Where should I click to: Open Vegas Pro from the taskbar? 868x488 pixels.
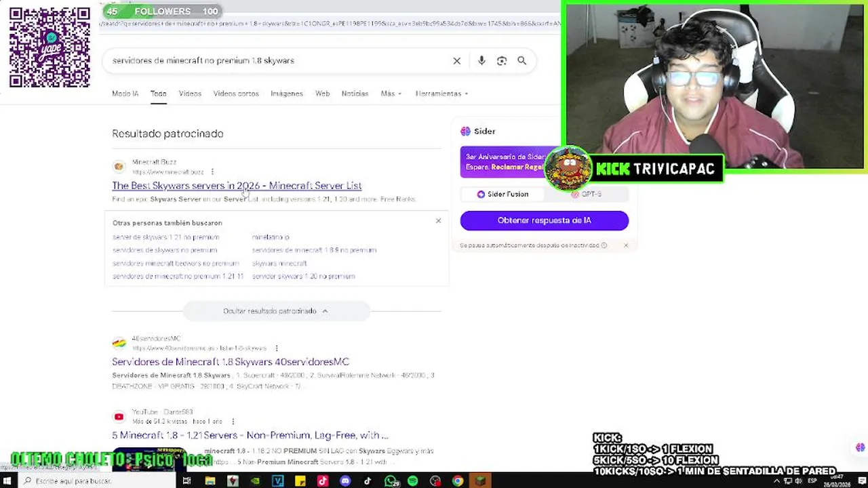coord(277,481)
